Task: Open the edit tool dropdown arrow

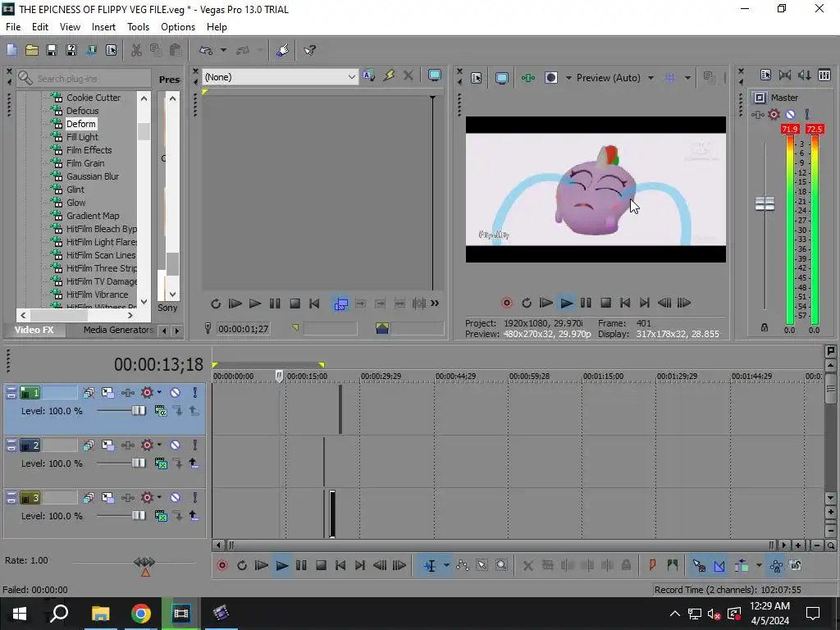Action: 445,565
